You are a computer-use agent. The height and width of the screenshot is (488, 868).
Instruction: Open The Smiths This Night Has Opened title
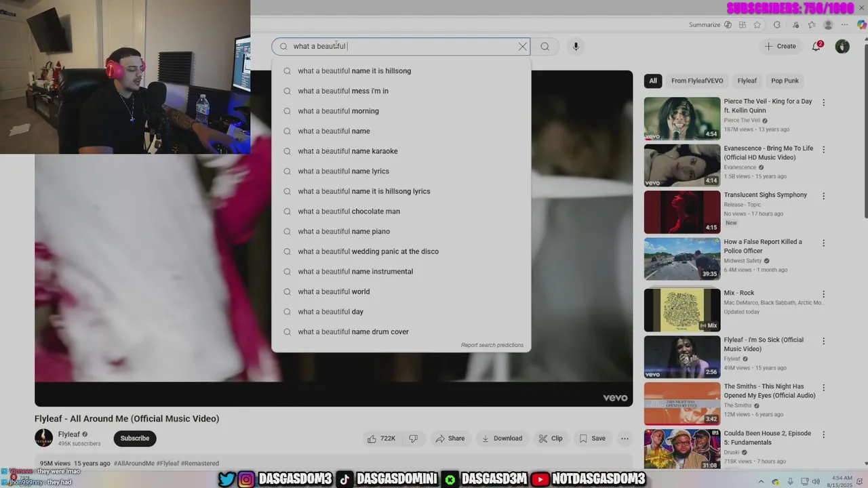click(x=770, y=391)
